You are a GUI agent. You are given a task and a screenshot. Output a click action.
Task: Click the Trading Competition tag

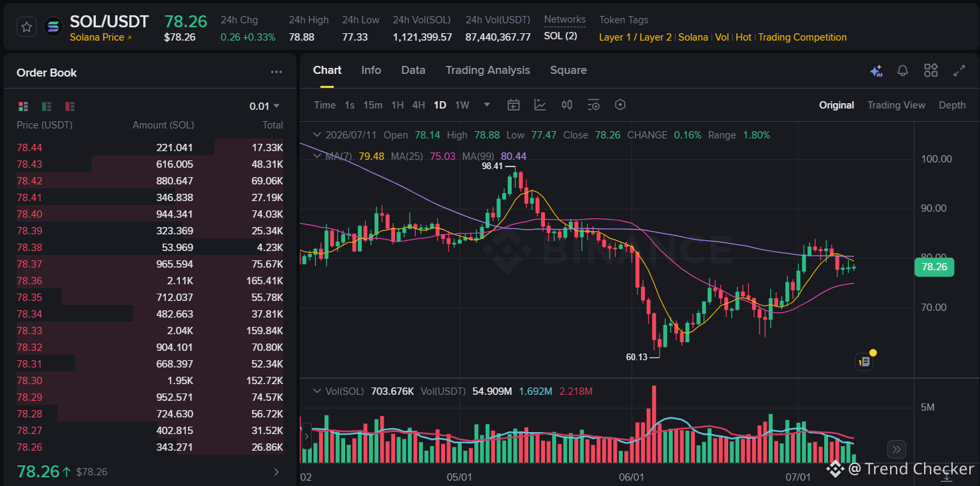[x=802, y=37]
